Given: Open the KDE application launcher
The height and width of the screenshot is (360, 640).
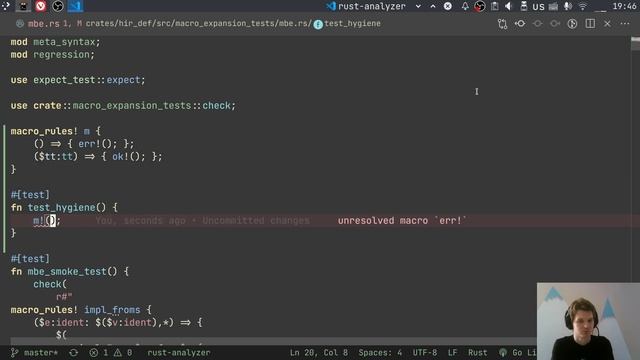Looking at the screenshot, I should click(6, 6).
